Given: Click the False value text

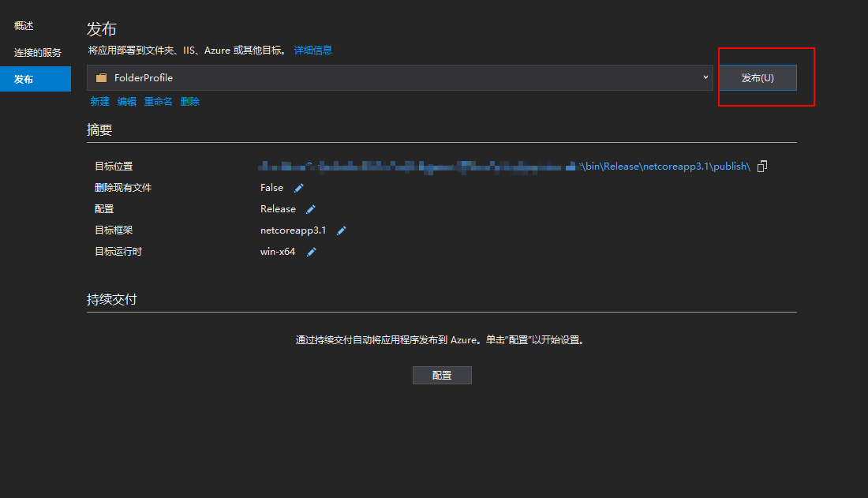Looking at the screenshot, I should pos(271,188).
